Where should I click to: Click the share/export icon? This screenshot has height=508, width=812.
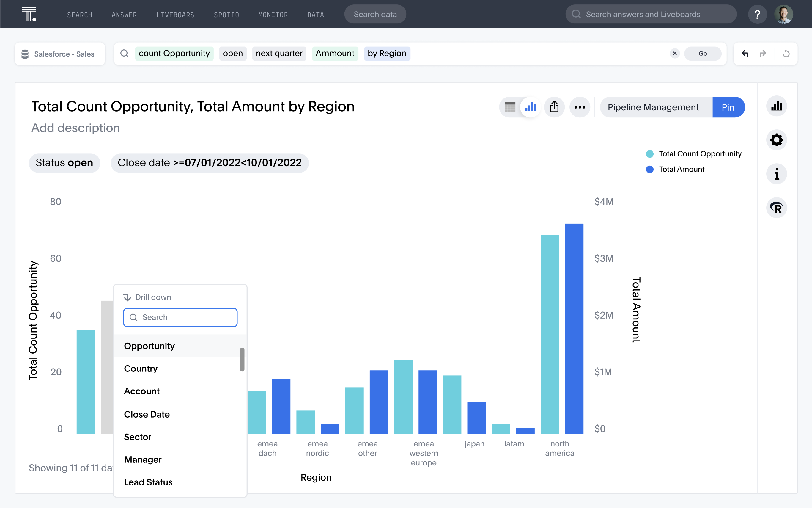coord(554,107)
